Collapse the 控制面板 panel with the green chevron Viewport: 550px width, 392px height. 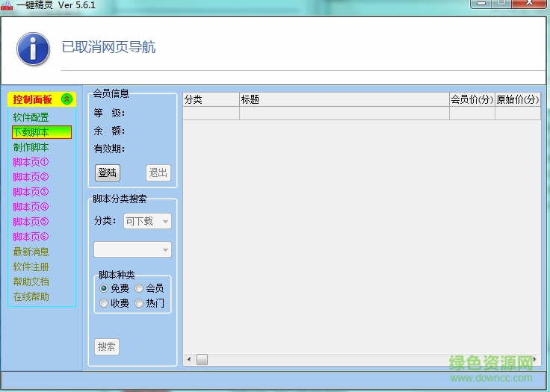click(67, 99)
